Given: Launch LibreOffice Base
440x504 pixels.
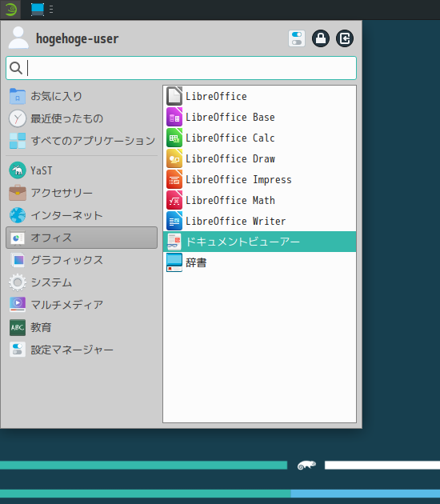Looking at the screenshot, I should 260,117.
